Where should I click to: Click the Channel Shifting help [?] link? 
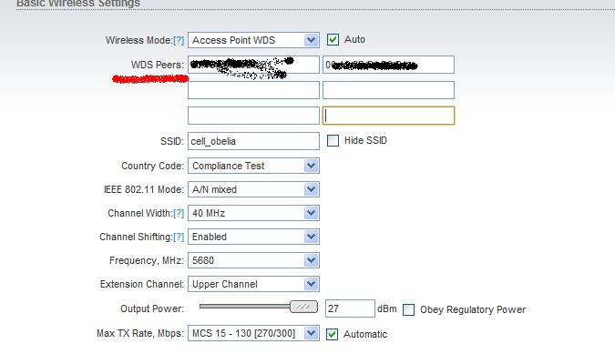click(x=179, y=237)
